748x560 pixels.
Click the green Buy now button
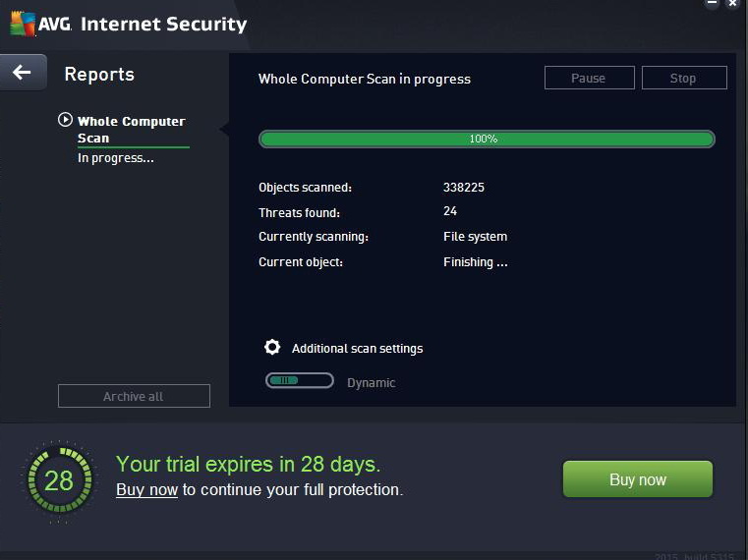pyautogui.click(x=637, y=479)
